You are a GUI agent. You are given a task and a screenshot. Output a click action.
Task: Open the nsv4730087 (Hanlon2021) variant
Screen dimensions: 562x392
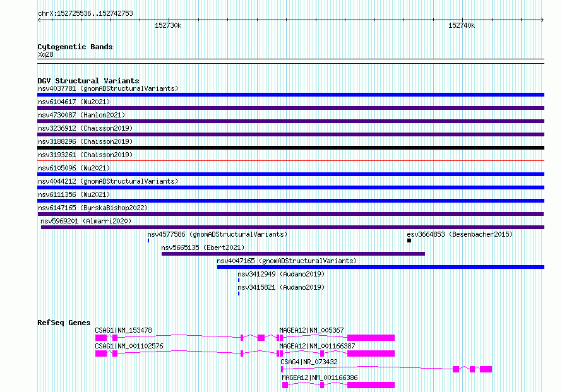pyautogui.click(x=81, y=115)
